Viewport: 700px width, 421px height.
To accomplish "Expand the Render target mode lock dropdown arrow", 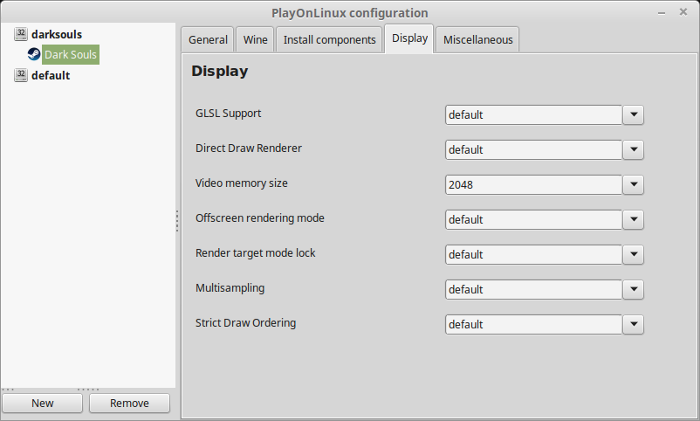I will click(x=633, y=254).
